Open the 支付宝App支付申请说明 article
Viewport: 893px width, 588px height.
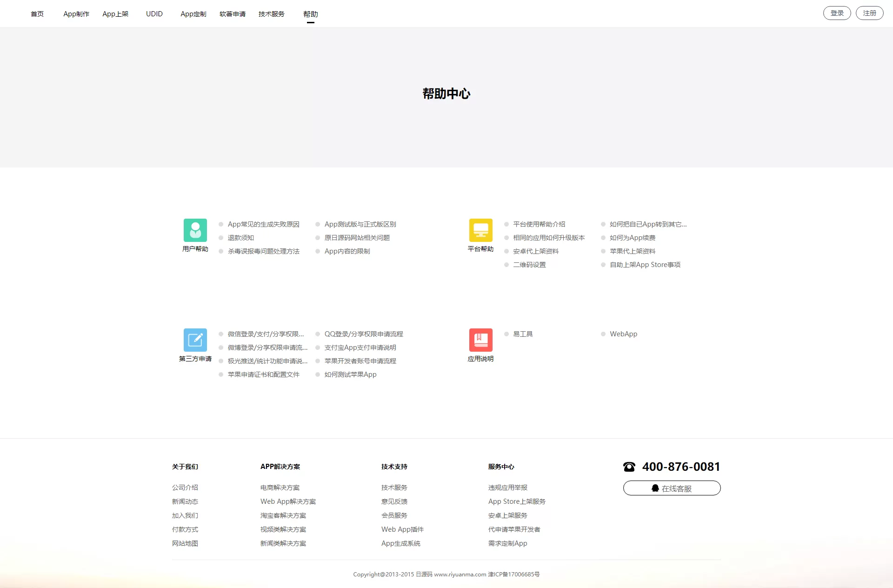(360, 347)
